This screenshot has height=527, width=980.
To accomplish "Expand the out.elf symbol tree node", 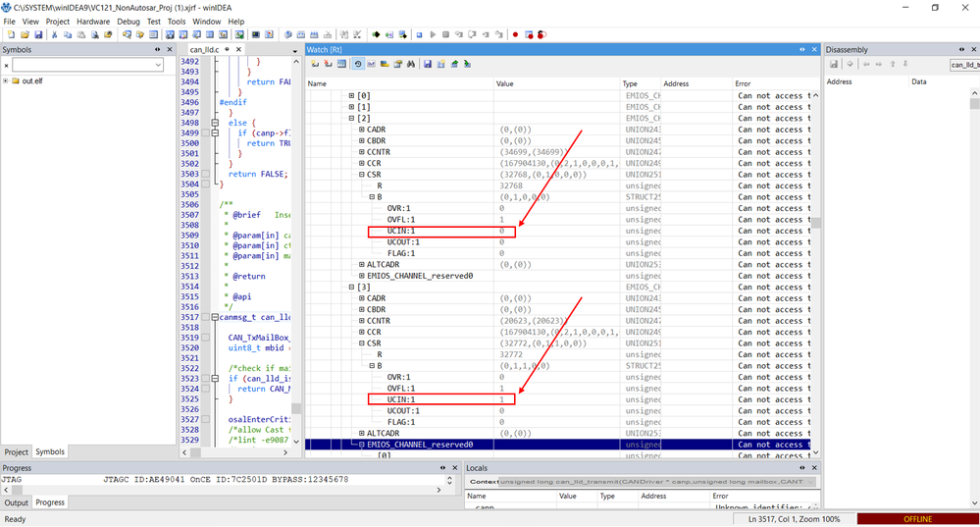I will [x=6, y=81].
